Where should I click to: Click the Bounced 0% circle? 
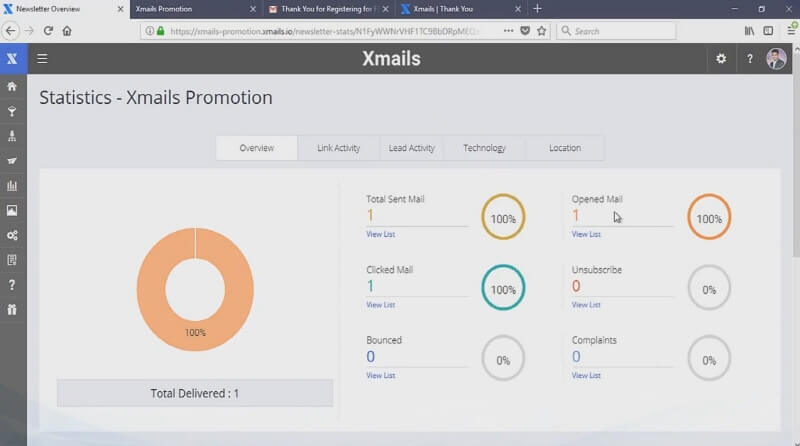coord(503,358)
